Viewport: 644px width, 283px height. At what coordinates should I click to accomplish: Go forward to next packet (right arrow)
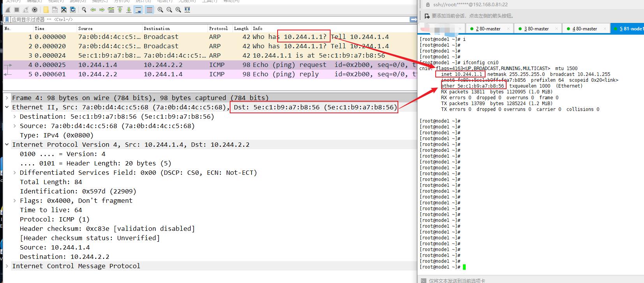(x=102, y=10)
